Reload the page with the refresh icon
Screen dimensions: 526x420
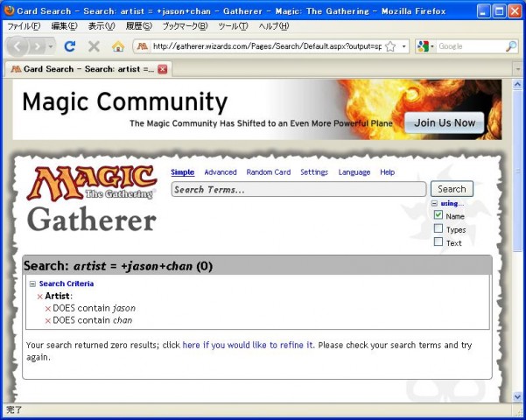pyautogui.click(x=70, y=46)
